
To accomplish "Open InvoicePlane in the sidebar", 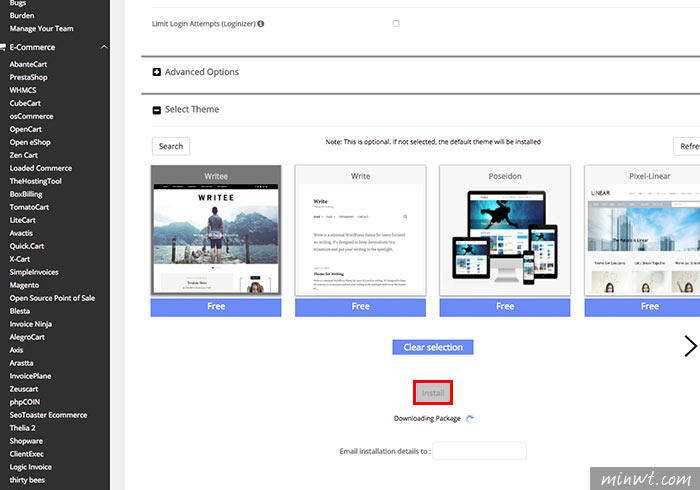I will 30,376.
